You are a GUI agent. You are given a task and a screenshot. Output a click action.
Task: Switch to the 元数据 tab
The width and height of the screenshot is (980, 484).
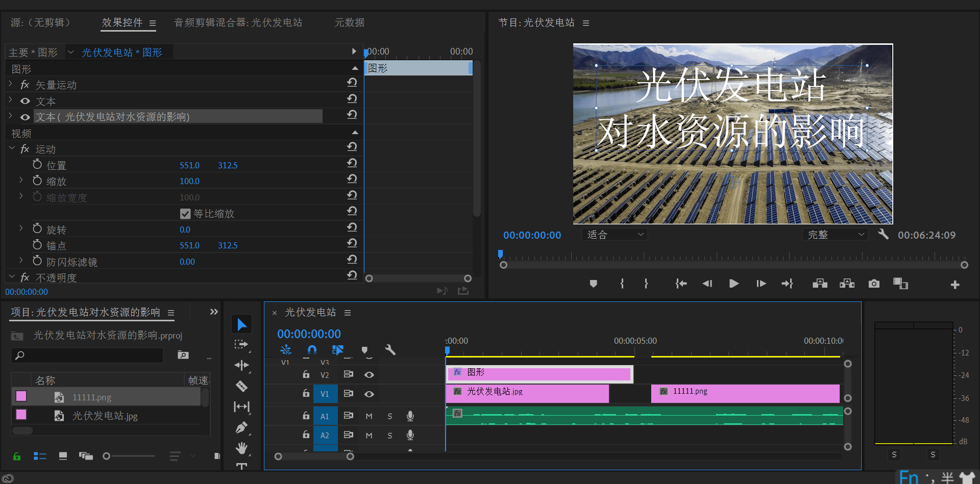pos(349,23)
